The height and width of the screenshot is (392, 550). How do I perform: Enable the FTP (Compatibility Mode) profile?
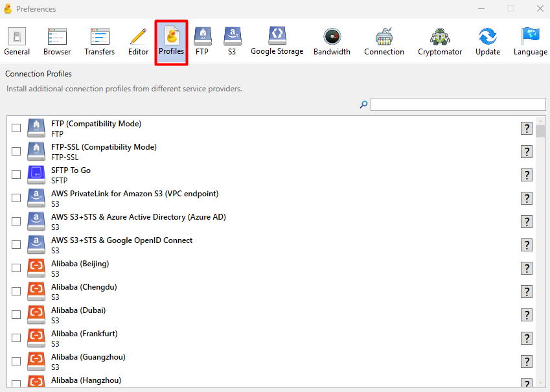(x=16, y=128)
